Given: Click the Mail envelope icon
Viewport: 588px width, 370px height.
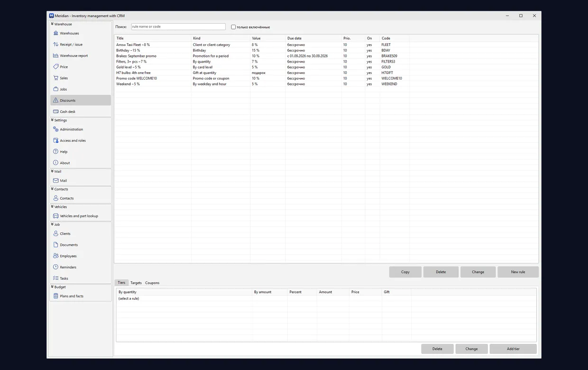Looking at the screenshot, I should (55, 181).
